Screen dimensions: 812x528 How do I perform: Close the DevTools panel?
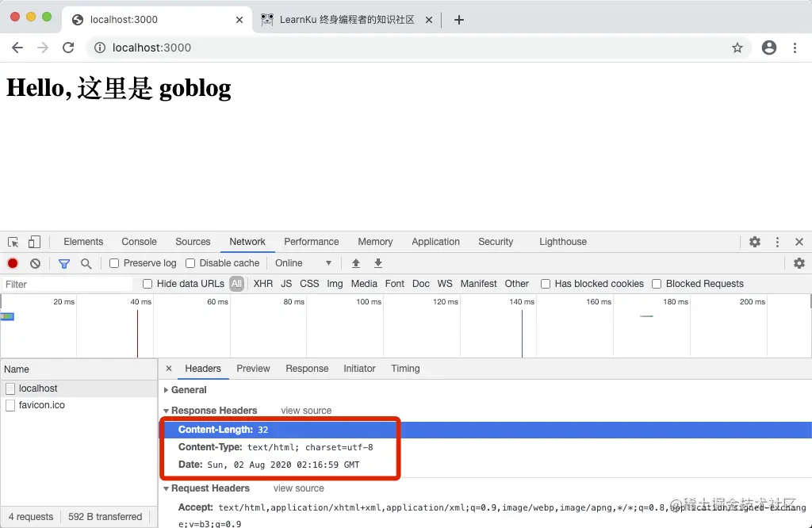pos(799,242)
